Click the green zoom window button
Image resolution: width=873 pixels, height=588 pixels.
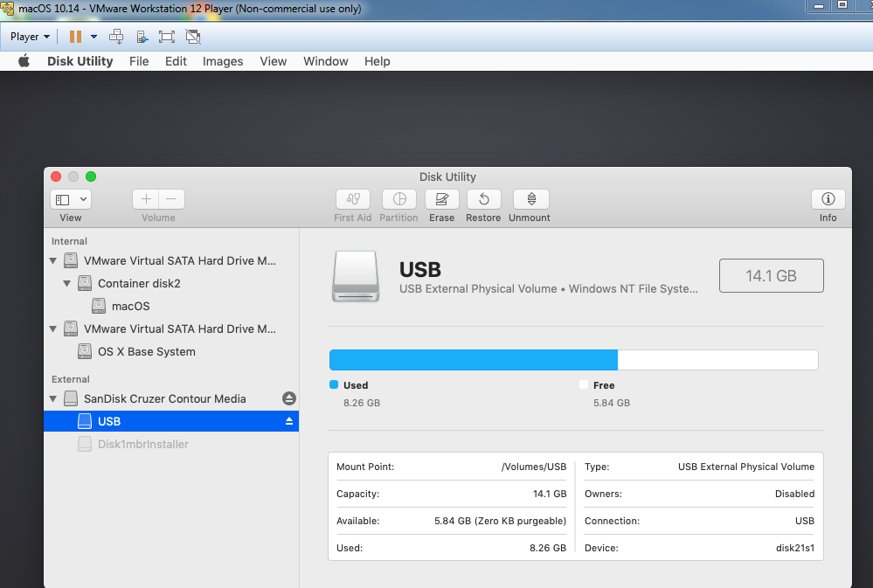click(91, 176)
